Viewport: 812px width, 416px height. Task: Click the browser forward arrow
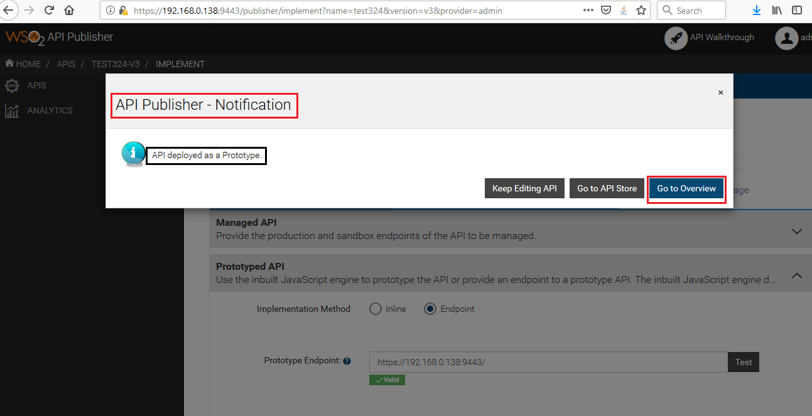click(29, 10)
